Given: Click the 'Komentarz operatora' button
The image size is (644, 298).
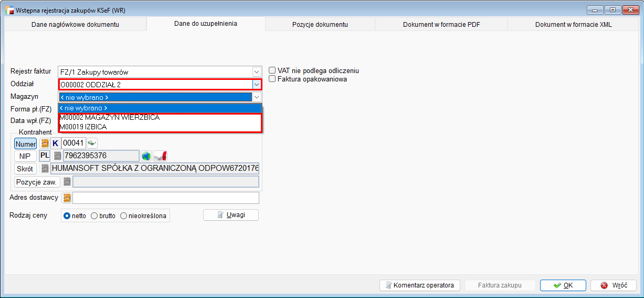Looking at the screenshot, I should pyautogui.click(x=419, y=285).
